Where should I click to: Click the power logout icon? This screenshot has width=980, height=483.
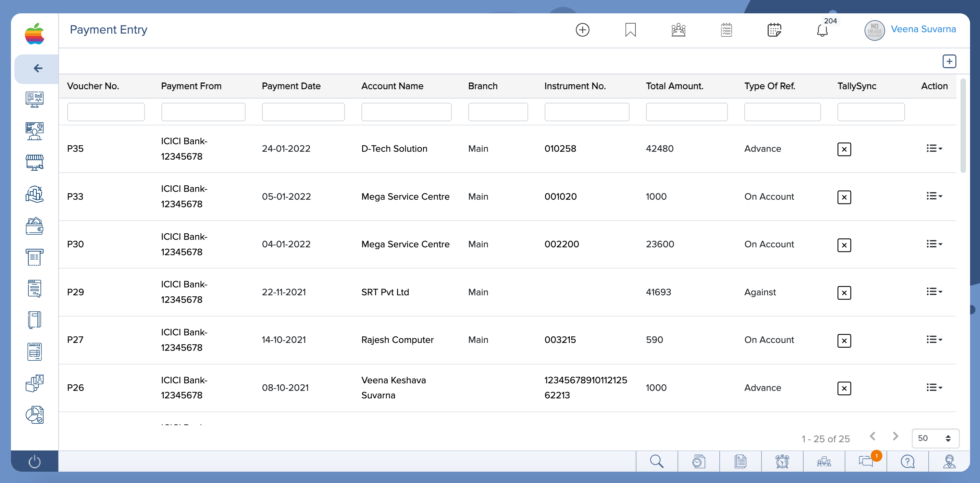coord(35,461)
